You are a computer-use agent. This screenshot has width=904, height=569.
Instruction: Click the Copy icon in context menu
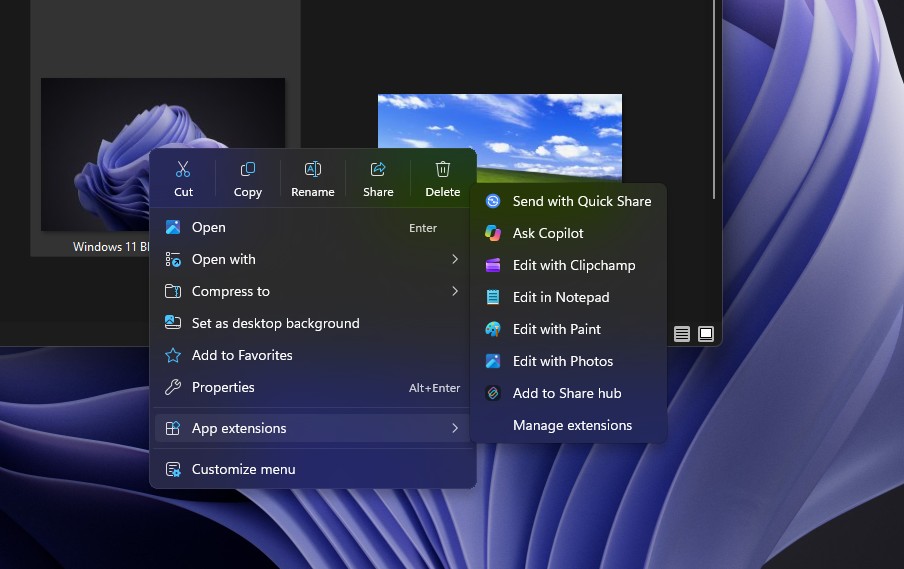[248, 169]
